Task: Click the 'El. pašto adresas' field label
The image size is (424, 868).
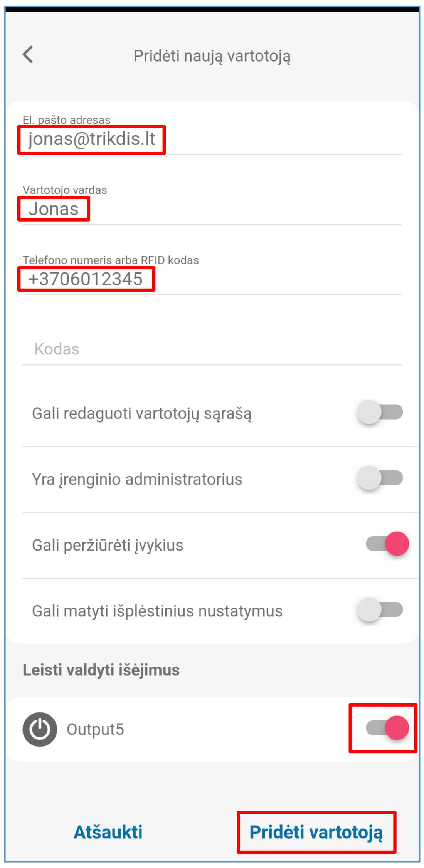Action: (x=66, y=120)
